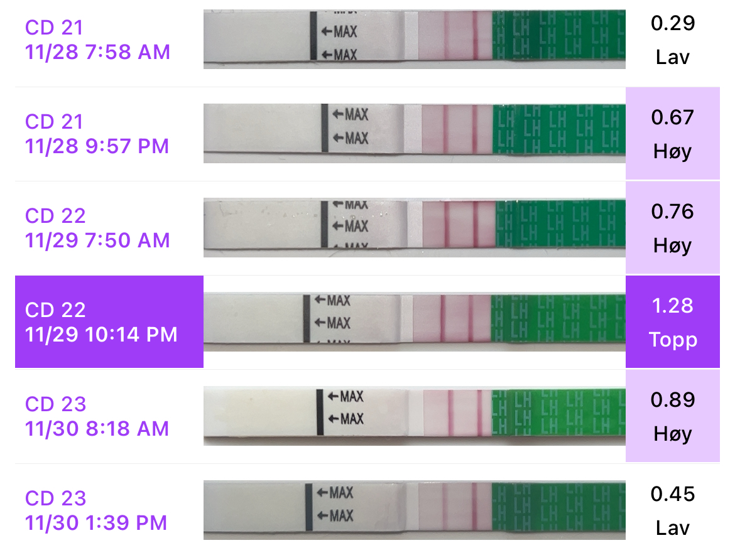Screen dimensions: 735x560
Task: Tap the 0.76 Høy result cell
Action: coord(672,229)
